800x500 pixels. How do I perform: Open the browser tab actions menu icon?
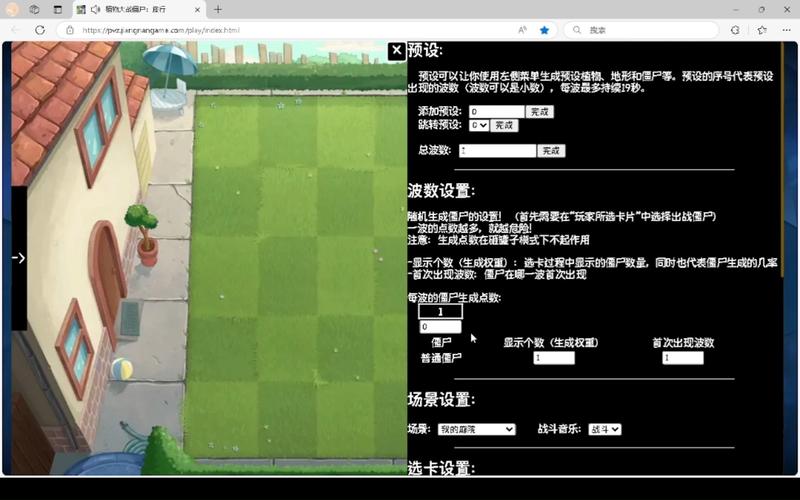point(58,9)
